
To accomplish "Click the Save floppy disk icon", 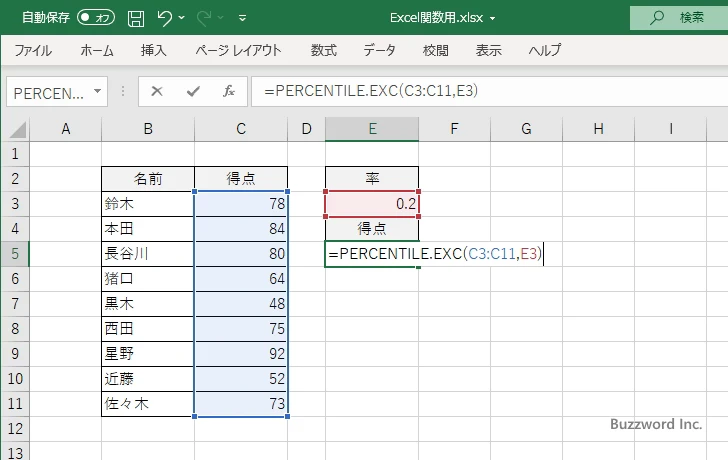I will tap(136, 18).
